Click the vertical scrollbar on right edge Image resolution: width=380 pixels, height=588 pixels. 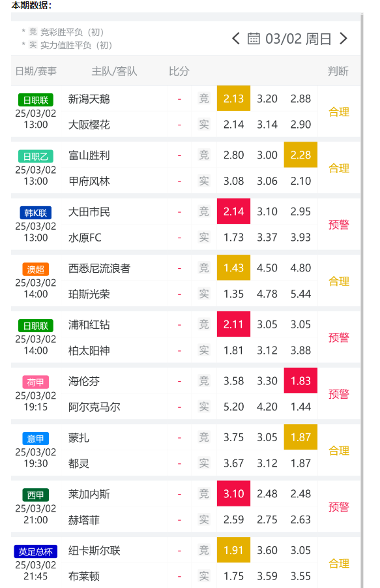[362, 300]
